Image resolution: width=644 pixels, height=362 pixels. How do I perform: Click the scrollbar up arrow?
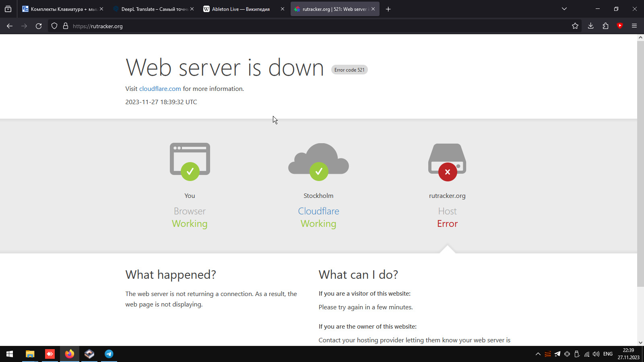coord(640,37)
